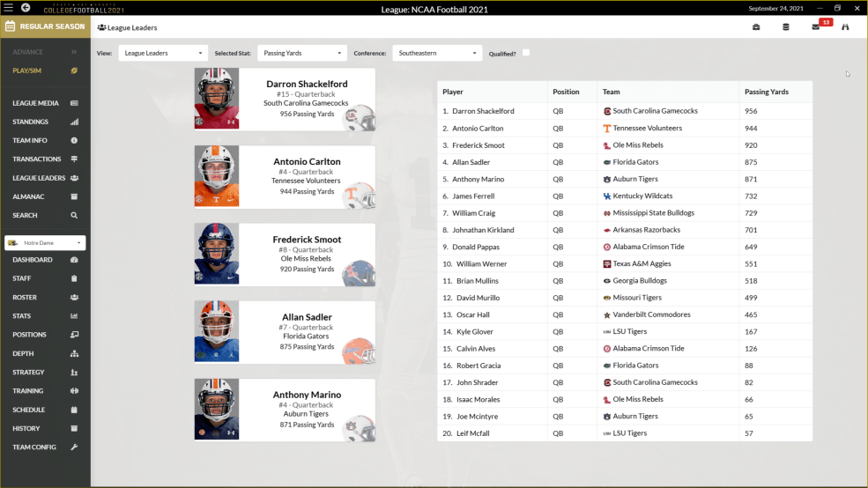Open the Notre Dame team selector
The height and width of the screenshot is (488, 868).
pyautogui.click(x=45, y=242)
